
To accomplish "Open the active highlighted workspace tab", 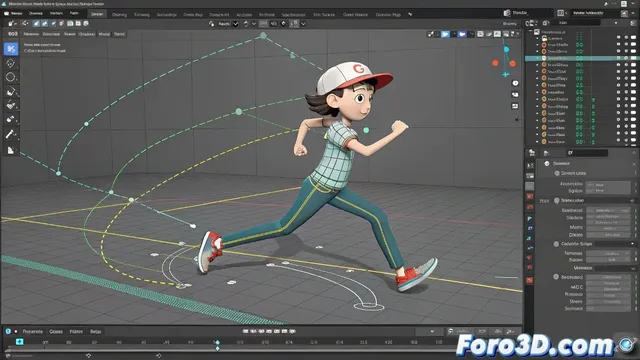I will (x=97, y=14).
